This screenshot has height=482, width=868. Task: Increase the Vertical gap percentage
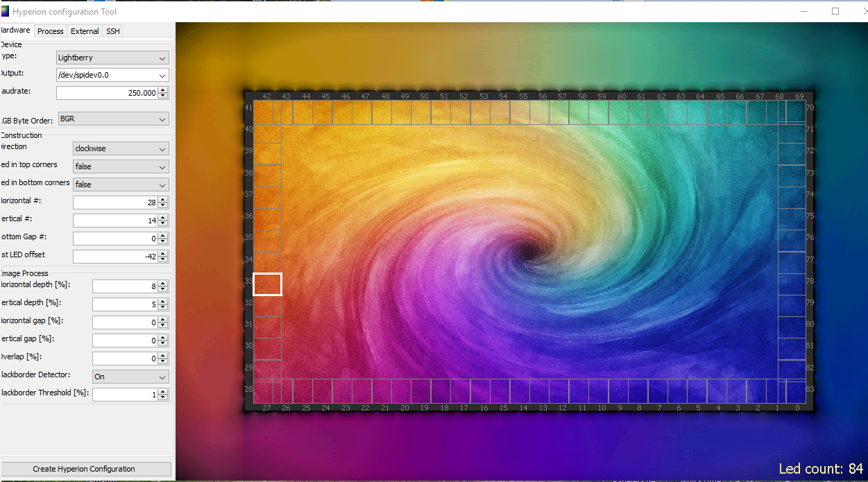click(163, 337)
